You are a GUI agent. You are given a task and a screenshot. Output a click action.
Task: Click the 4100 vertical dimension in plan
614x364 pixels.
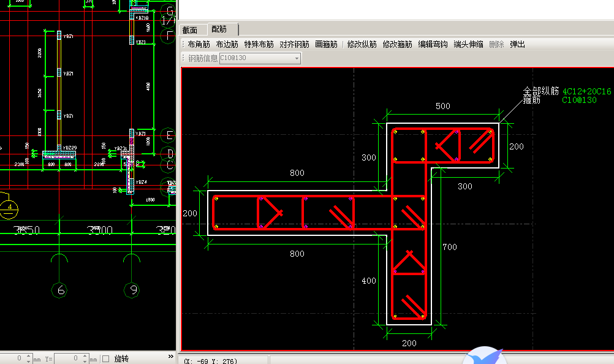point(148,86)
